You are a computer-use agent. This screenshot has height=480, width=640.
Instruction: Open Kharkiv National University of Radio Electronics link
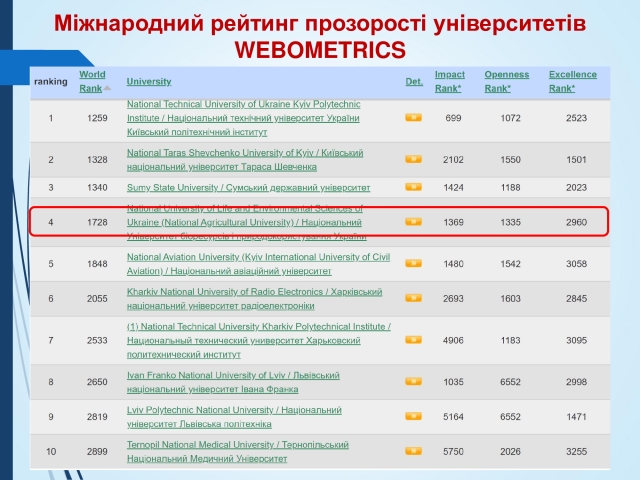pyautogui.click(x=254, y=298)
